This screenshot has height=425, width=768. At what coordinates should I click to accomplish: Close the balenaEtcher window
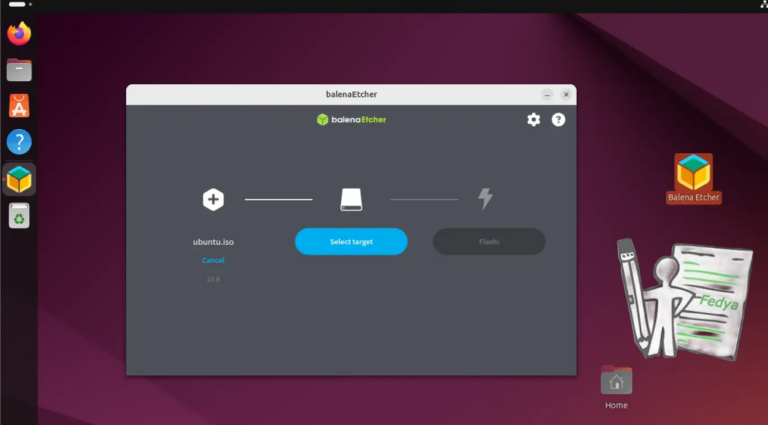click(x=566, y=94)
